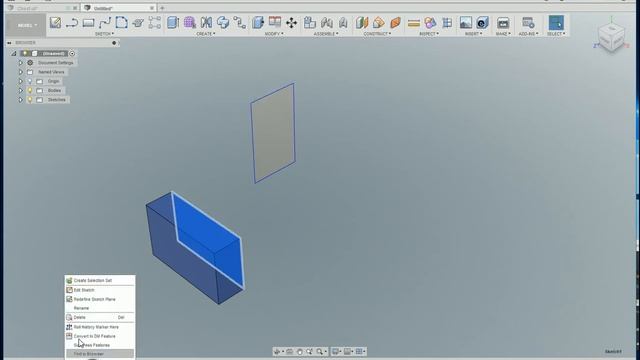Select the Extrude tool
This screenshot has height=360, width=640.
tap(173, 22)
